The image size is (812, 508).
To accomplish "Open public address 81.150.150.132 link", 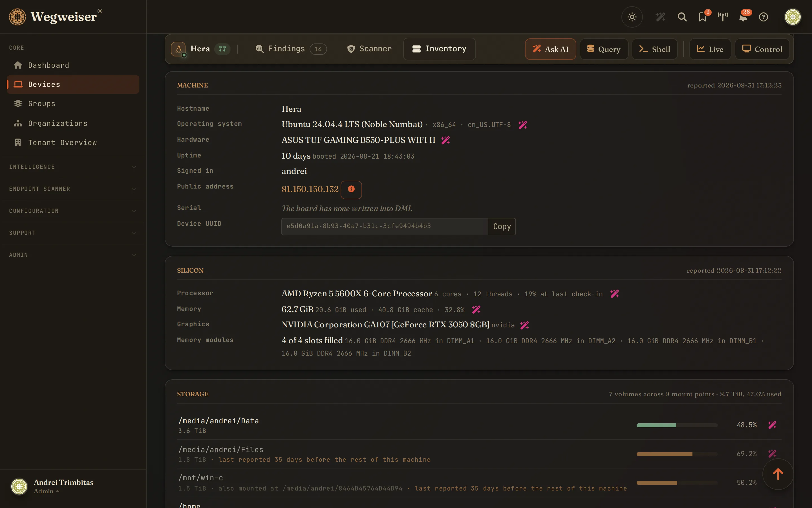I will (x=310, y=189).
